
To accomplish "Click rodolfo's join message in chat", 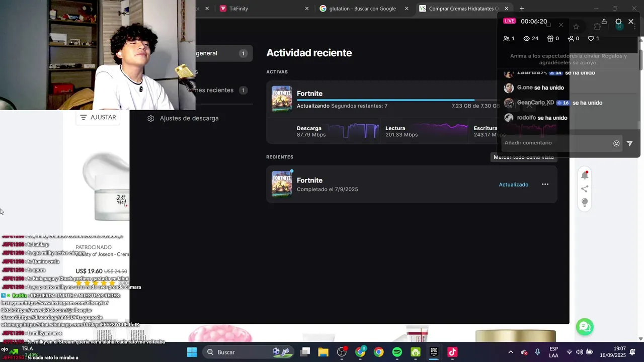I will point(542,118).
